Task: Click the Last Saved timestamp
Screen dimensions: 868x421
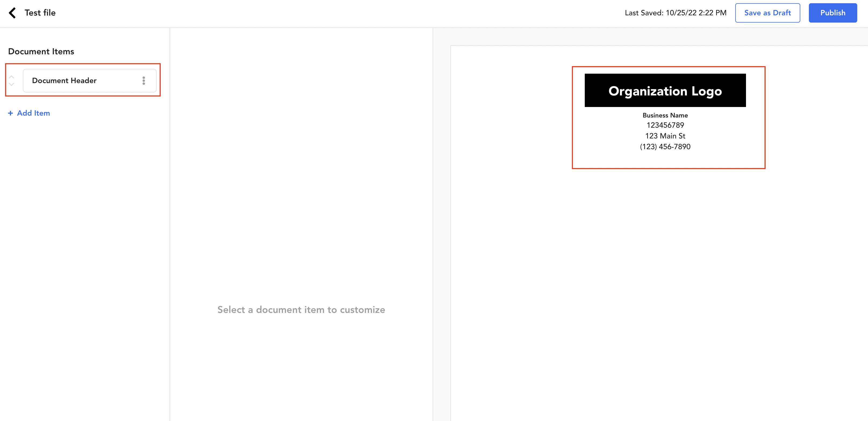Action: pos(675,13)
